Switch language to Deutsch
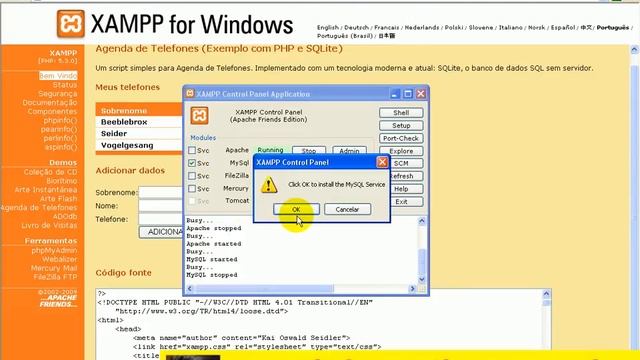This screenshot has height=360, width=640. pyautogui.click(x=356, y=28)
